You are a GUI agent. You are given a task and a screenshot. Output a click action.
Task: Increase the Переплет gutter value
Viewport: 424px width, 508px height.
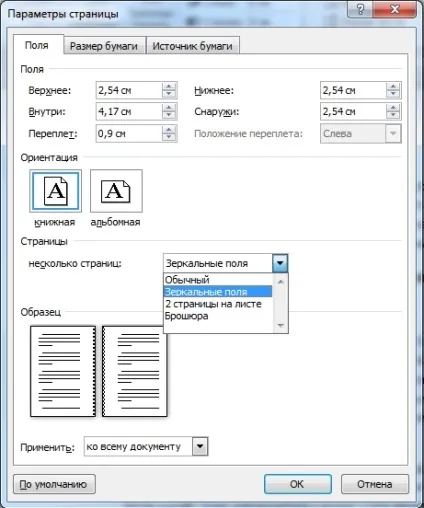[169, 130]
